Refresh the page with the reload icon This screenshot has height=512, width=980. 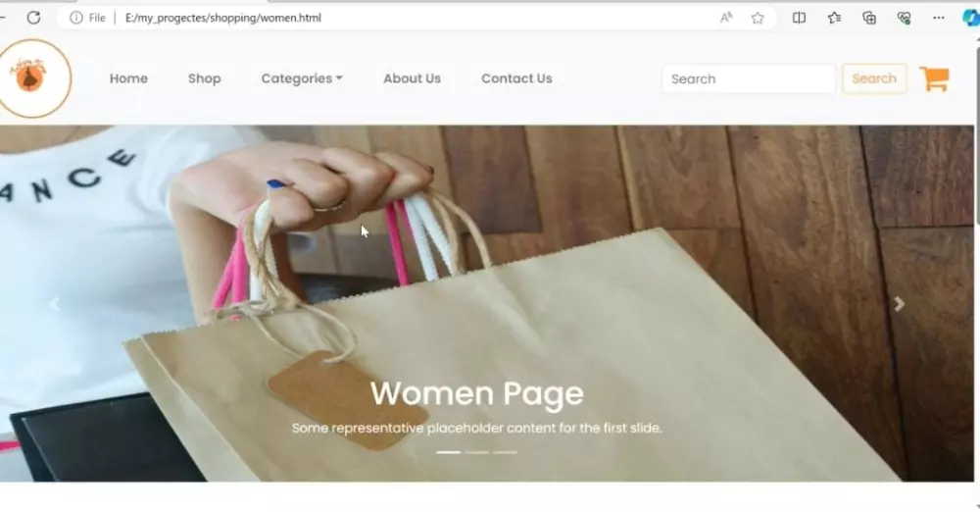pyautogui.click(x=33, y=18)
